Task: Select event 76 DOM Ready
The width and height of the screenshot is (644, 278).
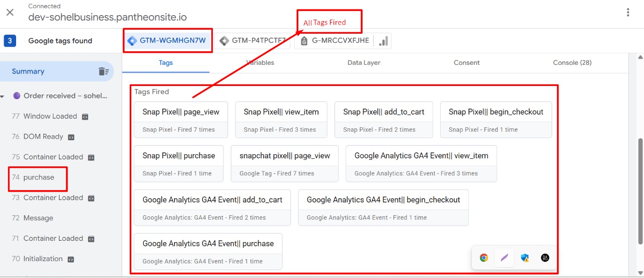Action: coord(43,137)
